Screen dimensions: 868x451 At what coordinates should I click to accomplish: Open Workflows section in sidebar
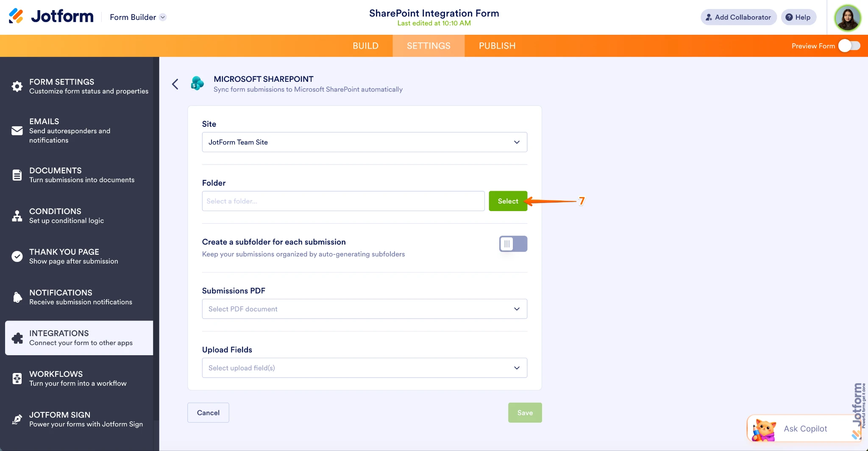point(79,379)
